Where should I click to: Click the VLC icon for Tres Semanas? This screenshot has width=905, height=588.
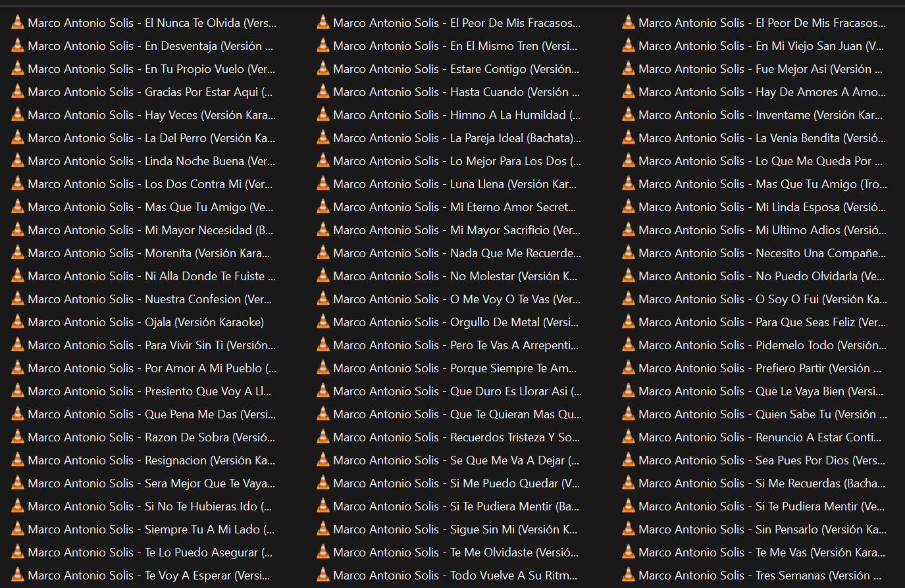[629, 575]
